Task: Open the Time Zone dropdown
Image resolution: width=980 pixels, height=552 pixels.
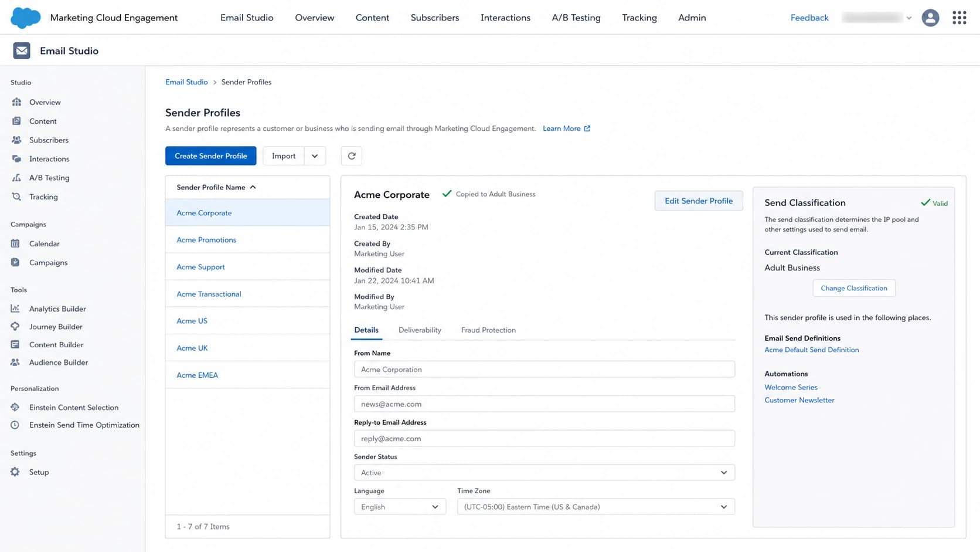Action: 596,507
